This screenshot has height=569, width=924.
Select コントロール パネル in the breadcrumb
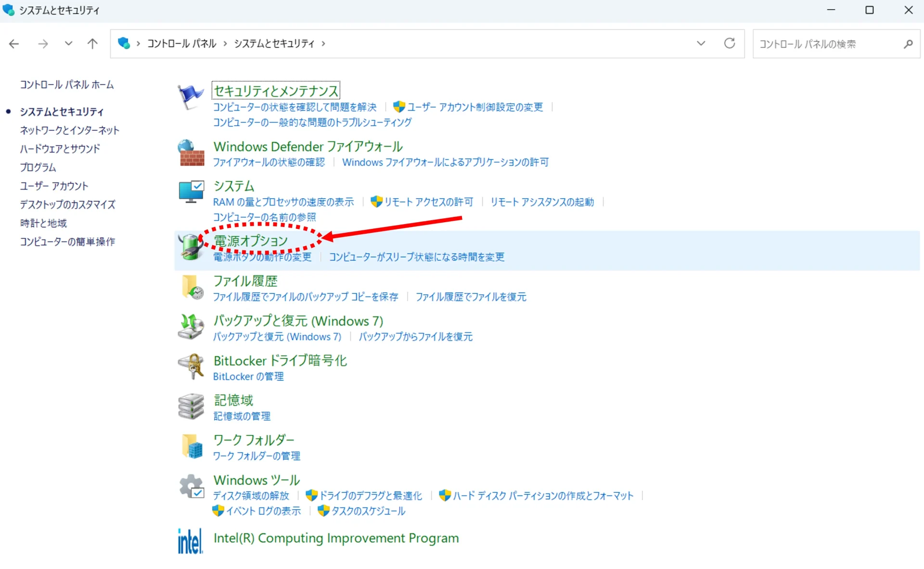[182, 44]
